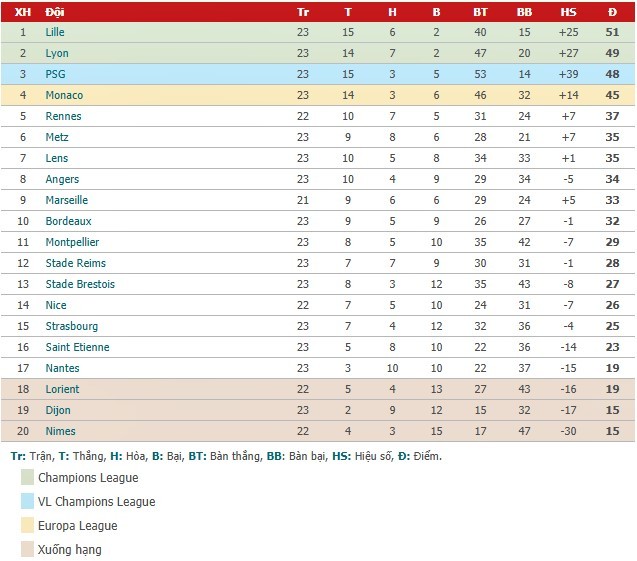Click the Xuống hạng legend swatch
The height and width of the screenshot is (561, 637).
click(x=27, y=549)
